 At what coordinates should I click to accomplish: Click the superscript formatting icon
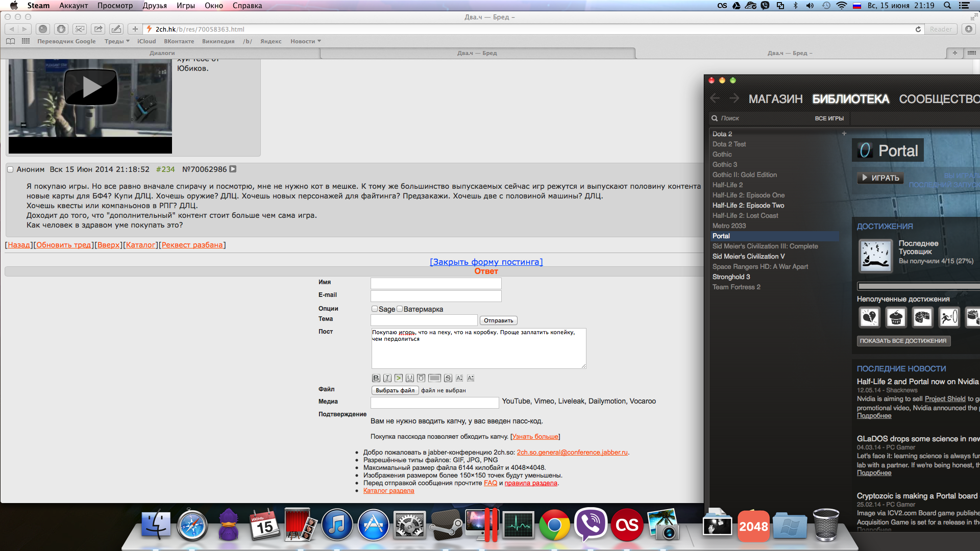[459, 378]
